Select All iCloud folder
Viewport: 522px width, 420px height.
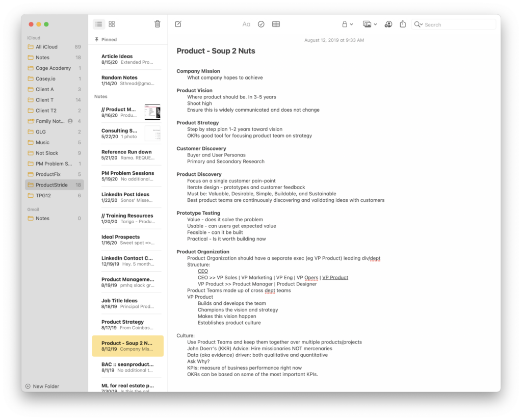tap(54, 47)
